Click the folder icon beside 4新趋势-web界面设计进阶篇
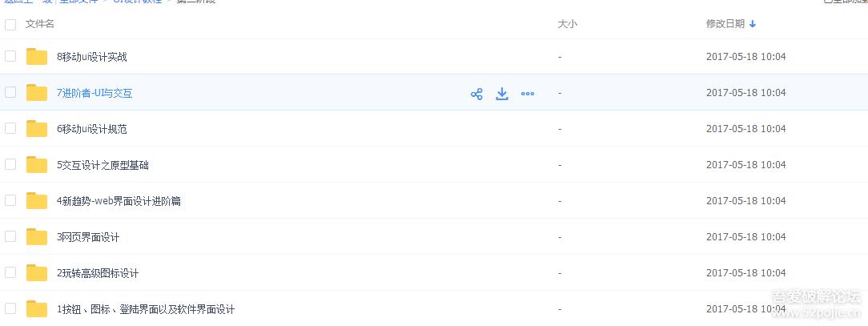The image size is (868, 326). 37,201
